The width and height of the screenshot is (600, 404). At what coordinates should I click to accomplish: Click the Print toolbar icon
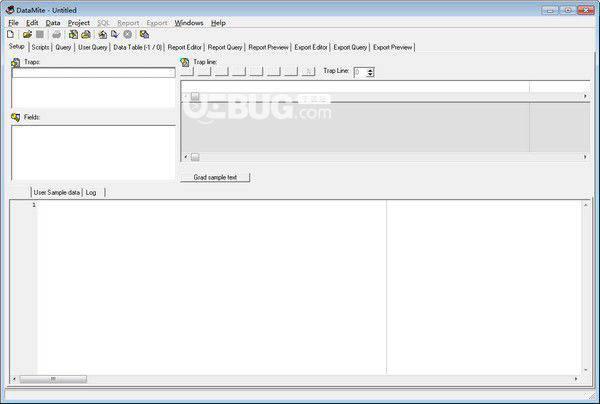(x=57, y=35)
